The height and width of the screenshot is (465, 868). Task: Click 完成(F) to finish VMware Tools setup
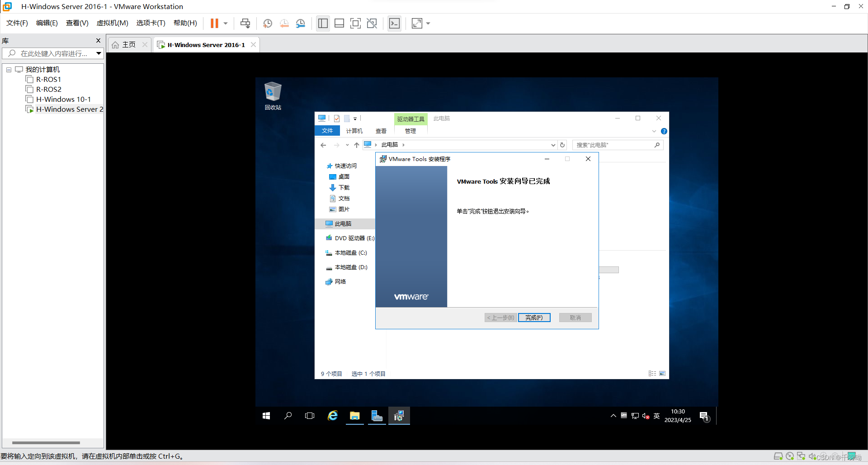pos(534,318)
